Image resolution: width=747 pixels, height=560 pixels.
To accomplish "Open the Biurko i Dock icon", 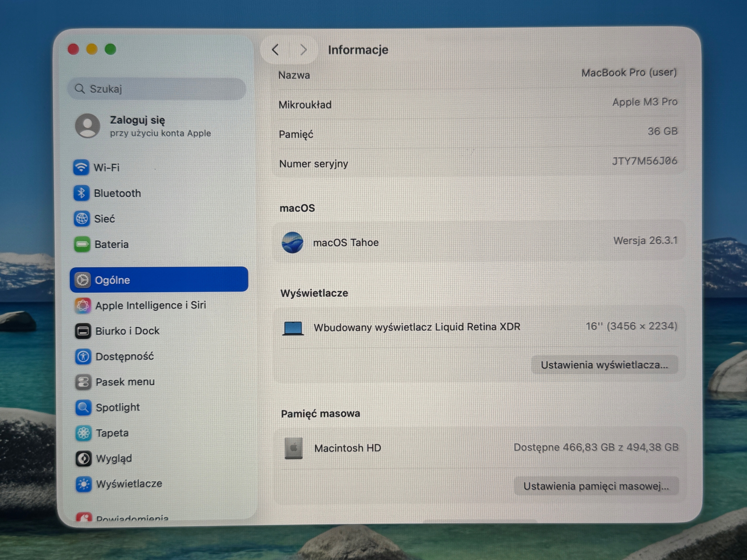I will pos(83,331).
